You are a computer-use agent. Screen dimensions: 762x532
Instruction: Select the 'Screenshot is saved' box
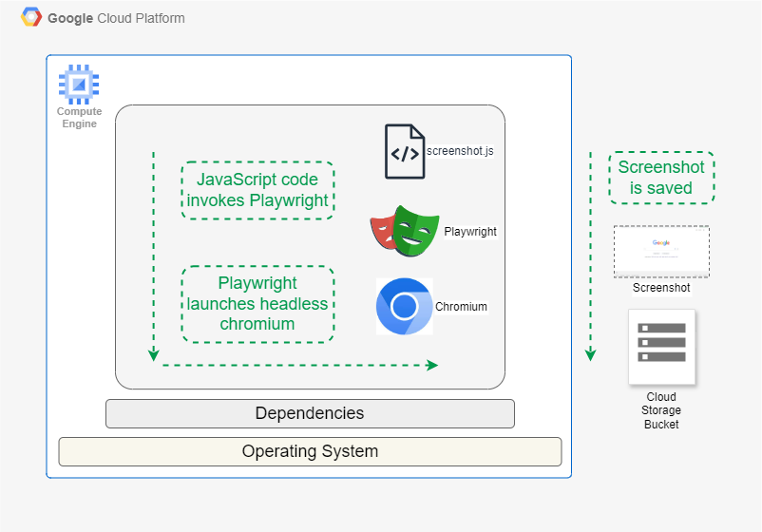(661, 178)
